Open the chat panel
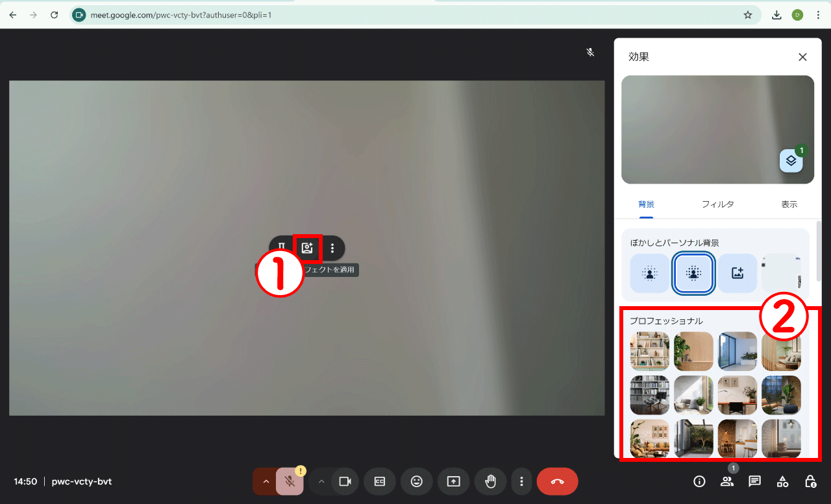 [x=754, y=481]
